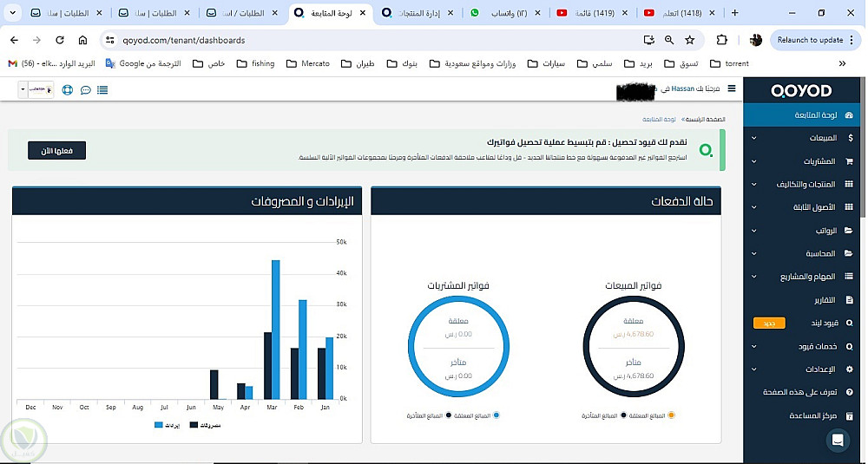868x464 pixels.
Task: Open the tab search dropdown arrow
Action: click(13, 13)
